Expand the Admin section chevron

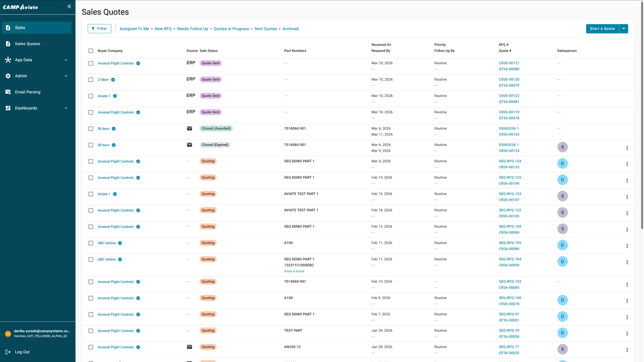tap(66, 76)
